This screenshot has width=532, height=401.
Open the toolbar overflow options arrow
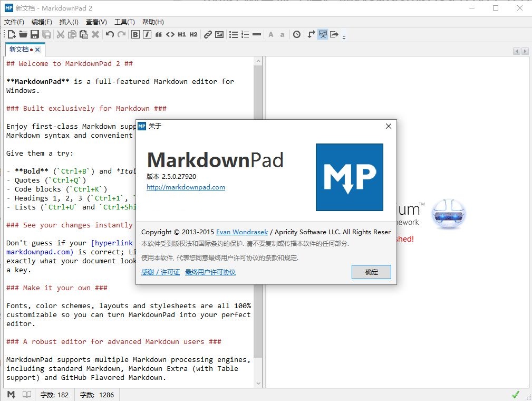344,37
